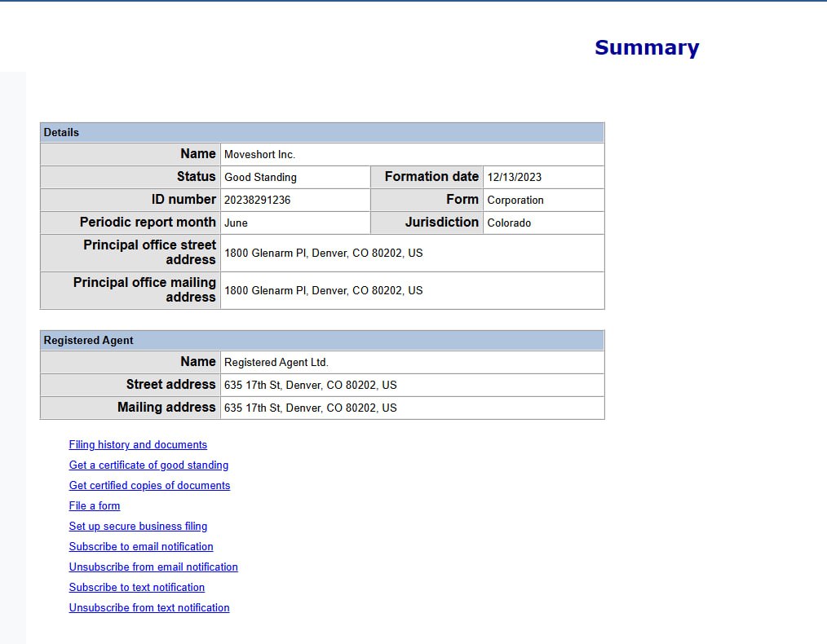The width and height of the screenshot is (827, 644).
Task: Click the principal office street address value
Action: point(323,253)
